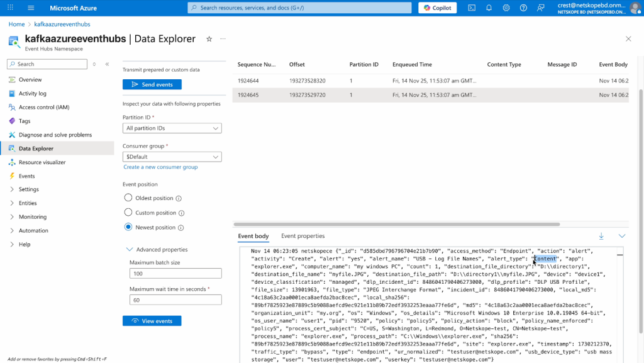Open the feedback icon in top bar

(x=540, y=8)
